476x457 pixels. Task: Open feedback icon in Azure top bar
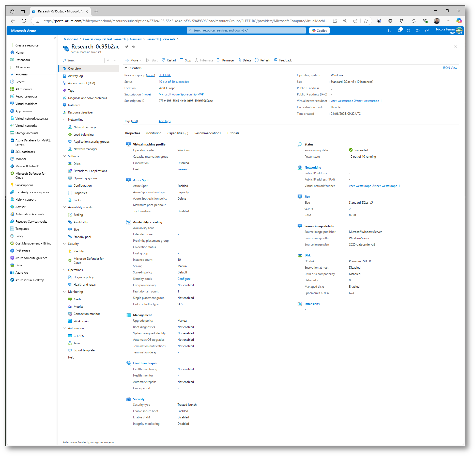click(427, 31)
